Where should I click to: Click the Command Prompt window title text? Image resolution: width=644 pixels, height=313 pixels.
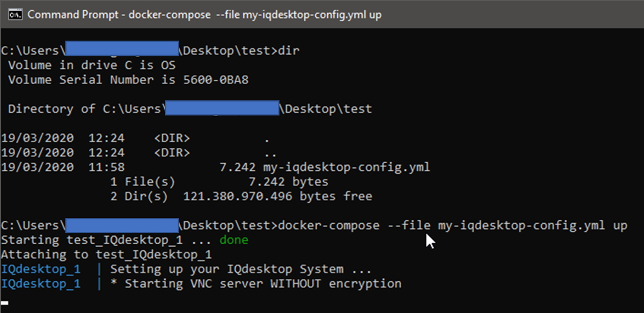pyautogui.click(x=204, y=15)
